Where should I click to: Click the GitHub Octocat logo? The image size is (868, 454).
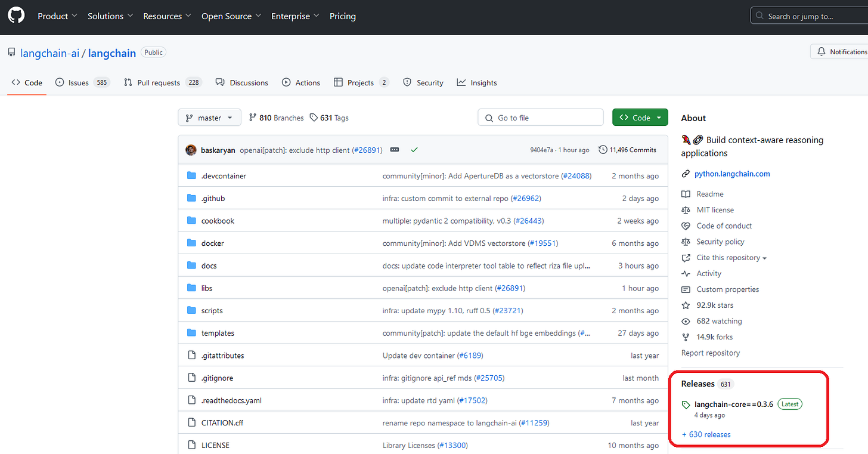[16, 16]
